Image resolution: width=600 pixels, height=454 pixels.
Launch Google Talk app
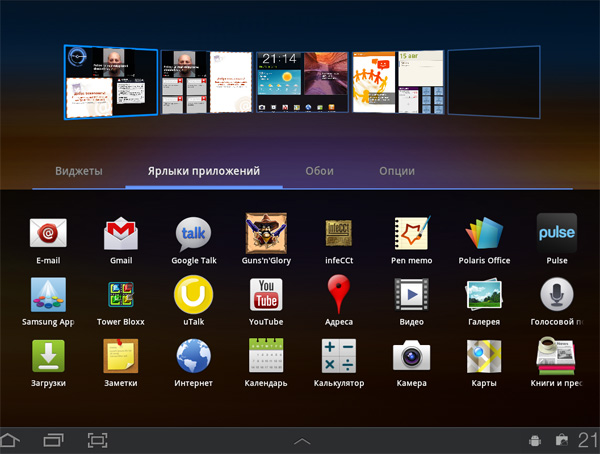(x=194, y=235)
